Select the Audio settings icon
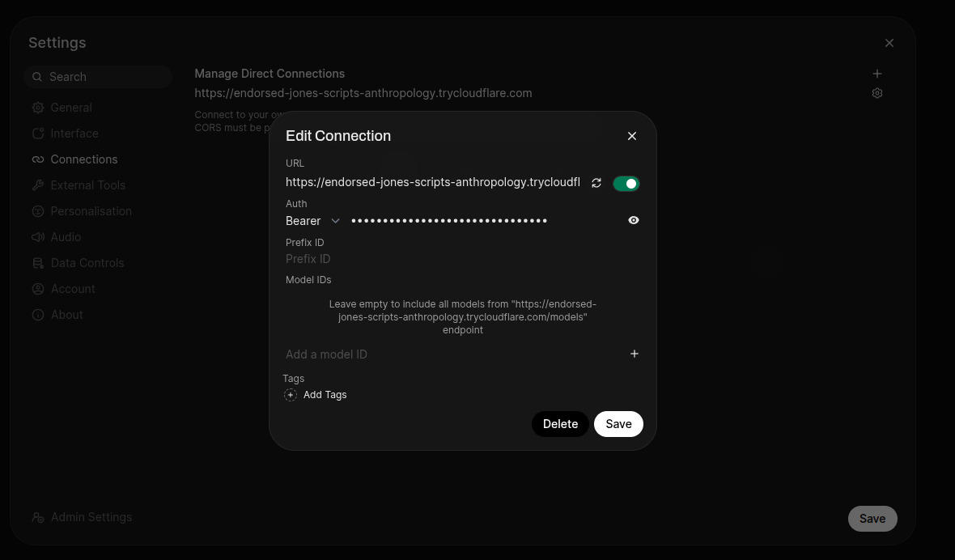Viewport: 955px width, 560px height. (37, 237)
